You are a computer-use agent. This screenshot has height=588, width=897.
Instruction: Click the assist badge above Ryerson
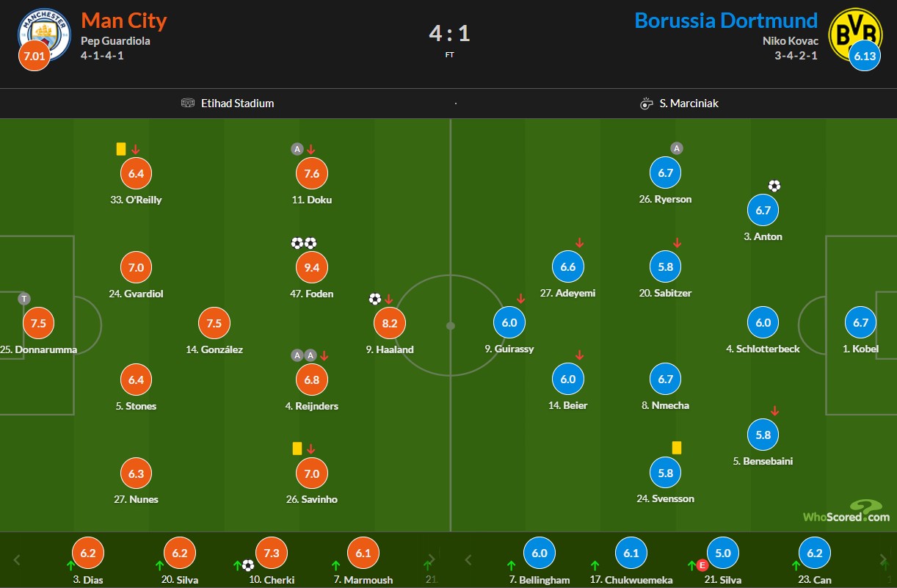click(677, 148)
